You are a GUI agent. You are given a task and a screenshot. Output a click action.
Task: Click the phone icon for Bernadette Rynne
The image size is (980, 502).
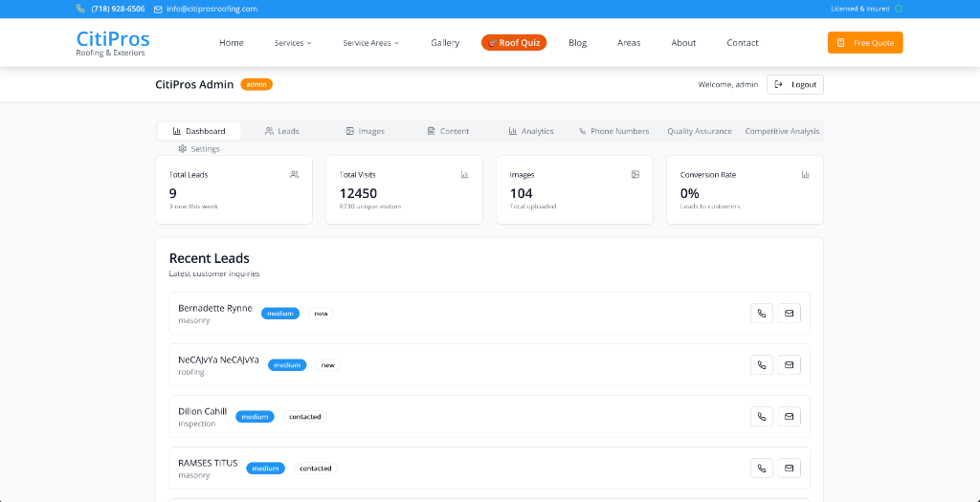click(x=762, y=313)
